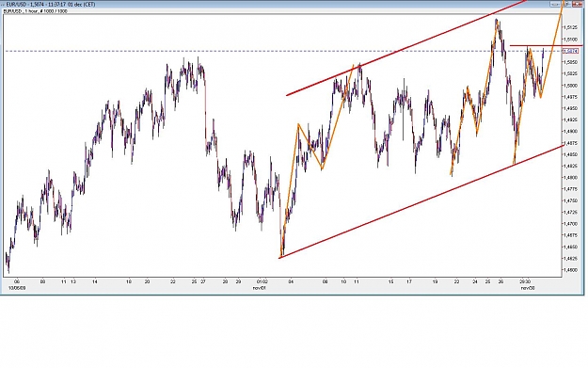Viewport: 588px width, 368px height.
Task: Click the 1,5000 price axis label
Action: pyautogui.click(x=570, y=85)
